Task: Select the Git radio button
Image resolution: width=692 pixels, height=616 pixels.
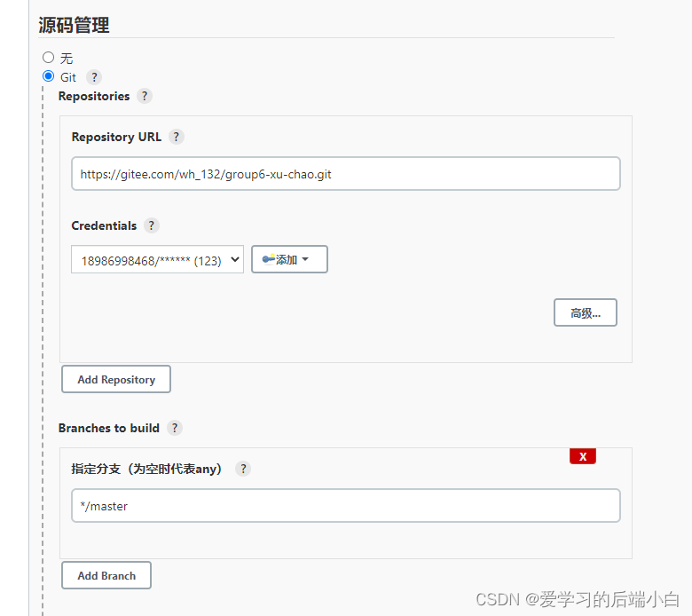Action: pos(48,76)
